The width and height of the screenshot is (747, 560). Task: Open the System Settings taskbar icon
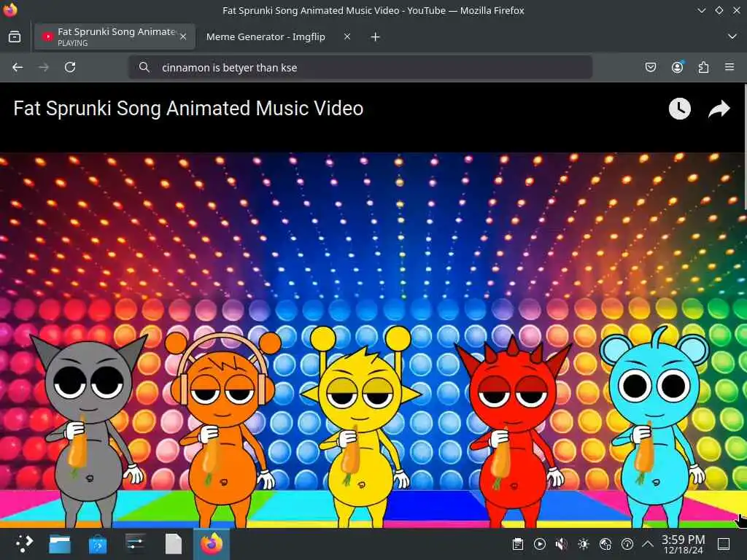(135, 544)
